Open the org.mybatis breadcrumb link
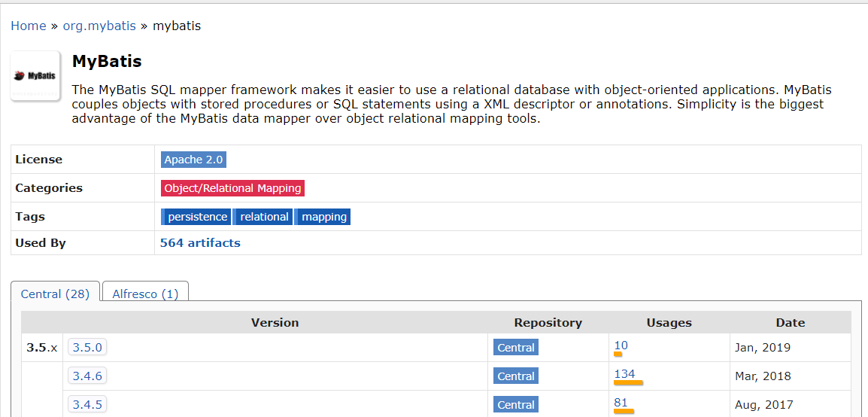This screenshot has width=868, height=417. tap(99, 26)
